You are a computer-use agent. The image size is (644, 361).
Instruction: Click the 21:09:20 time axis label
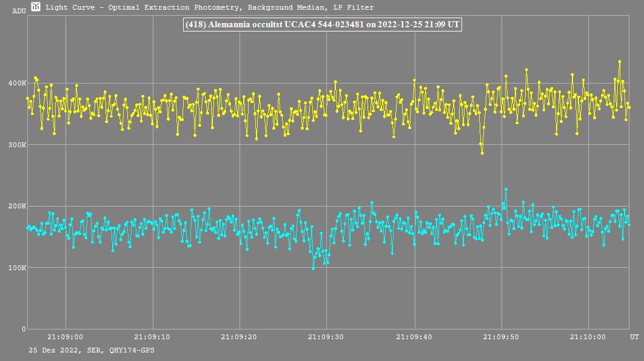click(240, 337)
